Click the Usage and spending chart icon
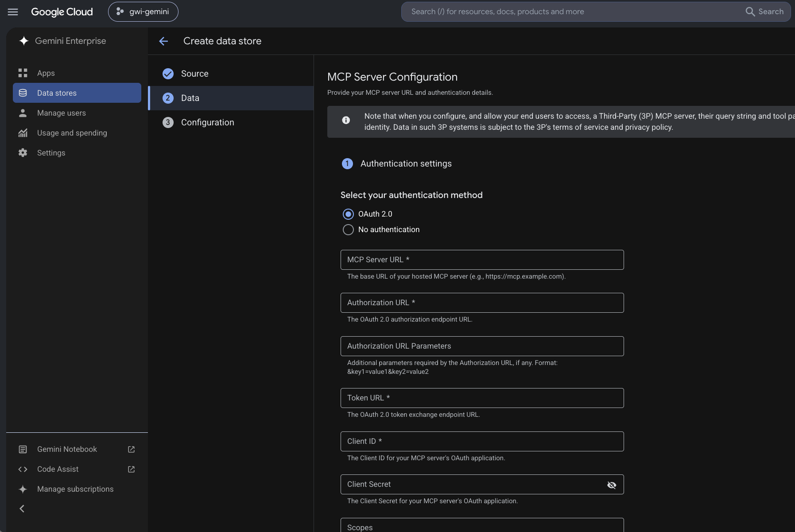The image size is (795, 532). pos(23,133)
